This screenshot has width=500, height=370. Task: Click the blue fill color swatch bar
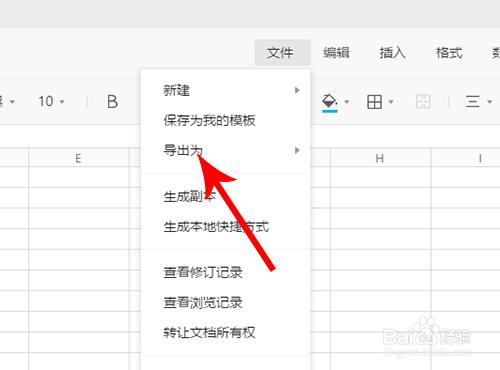330,111
